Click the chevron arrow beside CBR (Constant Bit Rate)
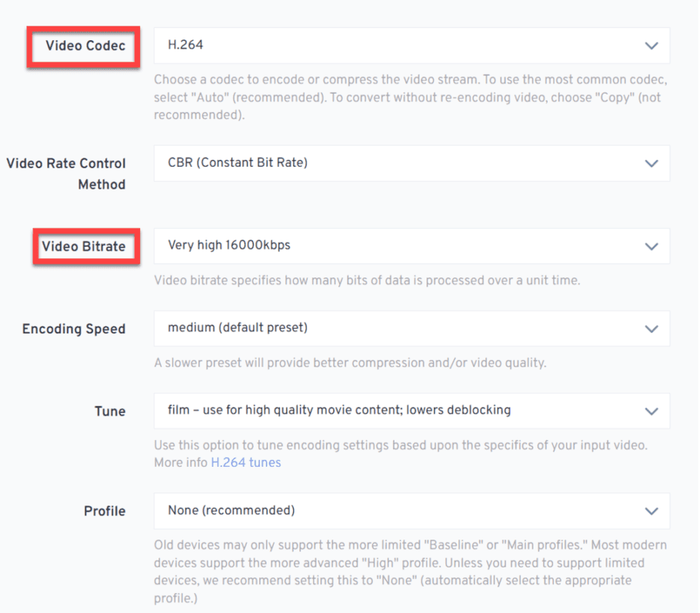 click(x=652, y=164)
